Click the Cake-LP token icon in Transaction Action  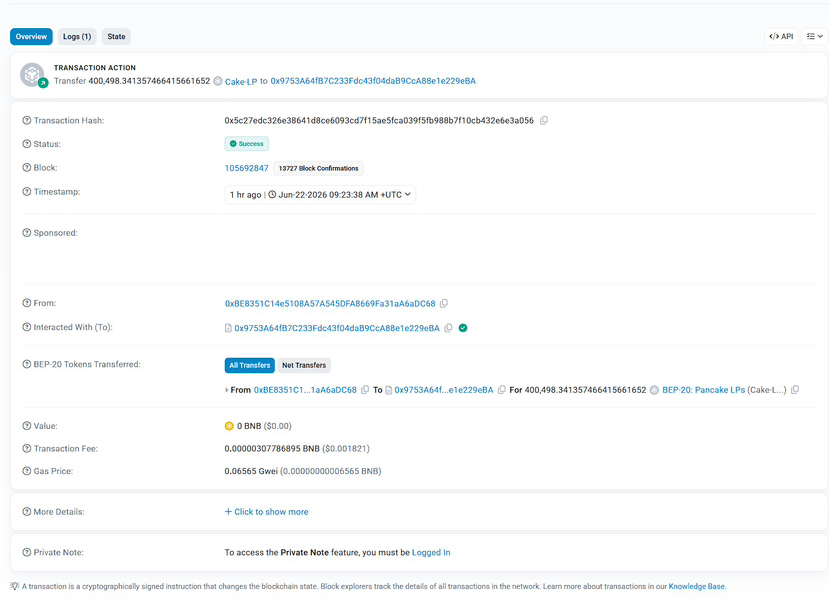click(x=218, y=81)
